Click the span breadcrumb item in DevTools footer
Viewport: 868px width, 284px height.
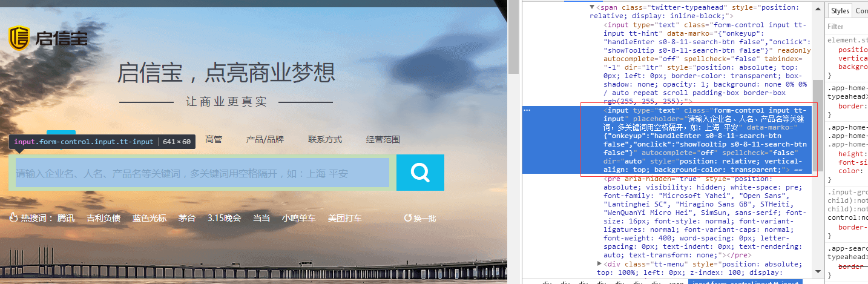point(677,282)
